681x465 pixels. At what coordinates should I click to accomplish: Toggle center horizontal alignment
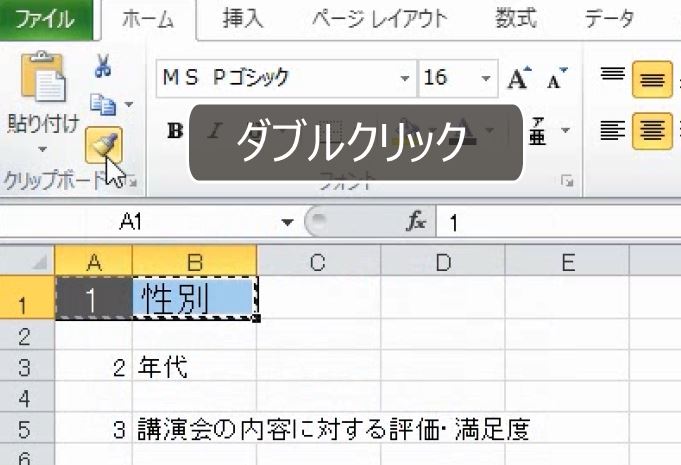652,130
